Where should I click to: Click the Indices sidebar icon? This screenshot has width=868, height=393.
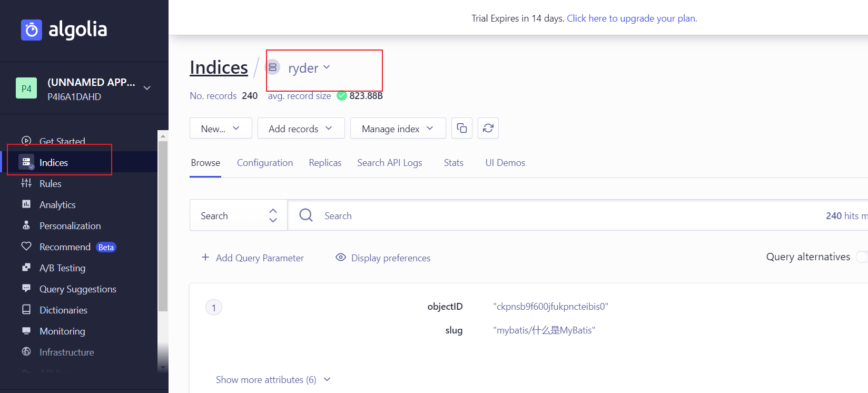26,162
